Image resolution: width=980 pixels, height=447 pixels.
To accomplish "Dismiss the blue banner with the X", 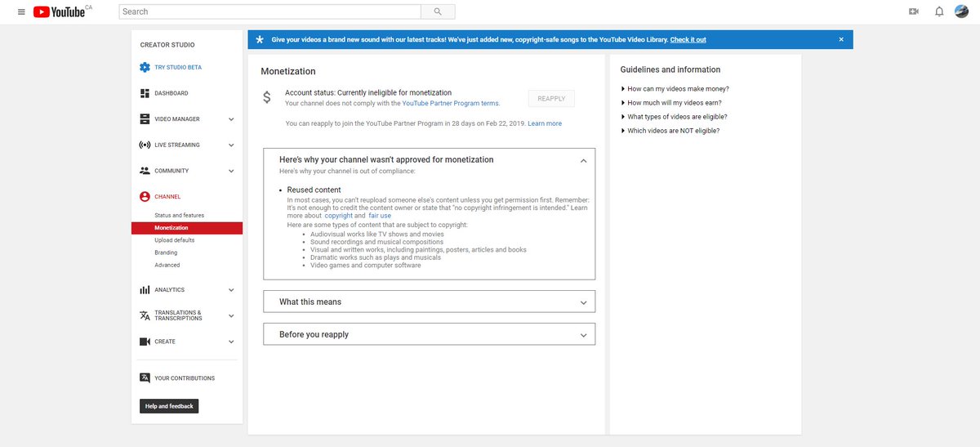I will (x=841, y=39).
